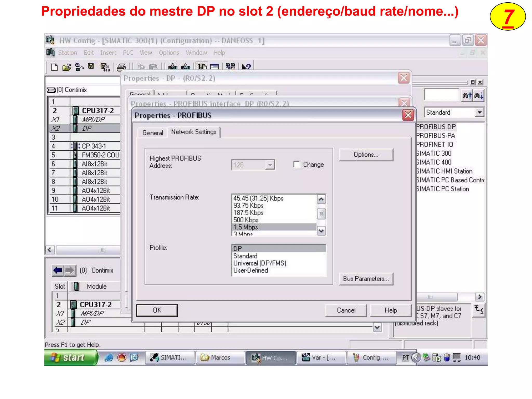Select the 1.5 Mbps transmission rate
Screen dimensions: 532x399
point(274,227)
